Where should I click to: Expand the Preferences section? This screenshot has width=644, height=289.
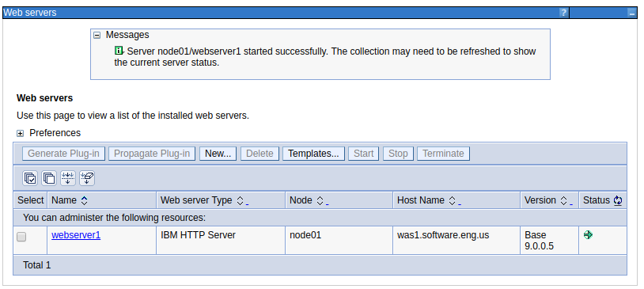pyautogui.click(x=20, y=133)
